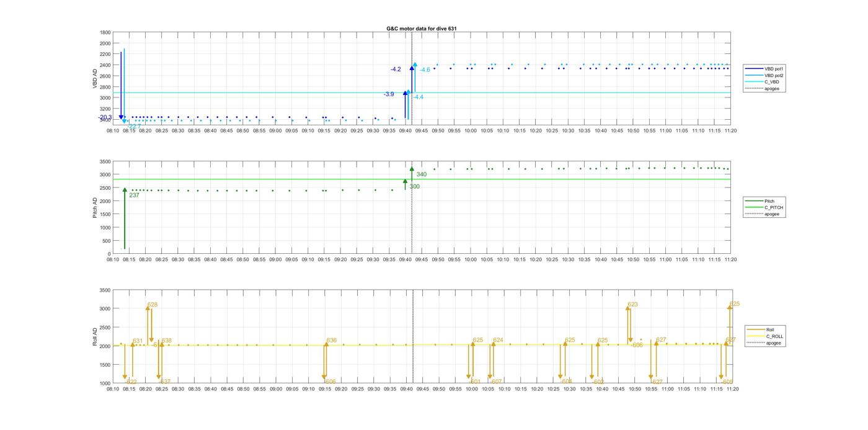Click the "11:00" time tick under Pitch plot
The height and width of the screenshot is (430, 868).
[x=666, y=259]
